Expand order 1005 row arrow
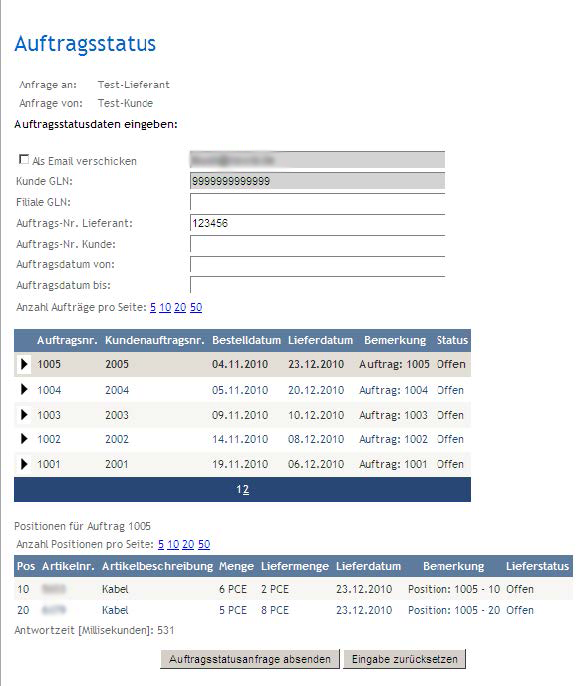This screenshot has width=585, height=686. pyautogui.click(x=24, y=364)
